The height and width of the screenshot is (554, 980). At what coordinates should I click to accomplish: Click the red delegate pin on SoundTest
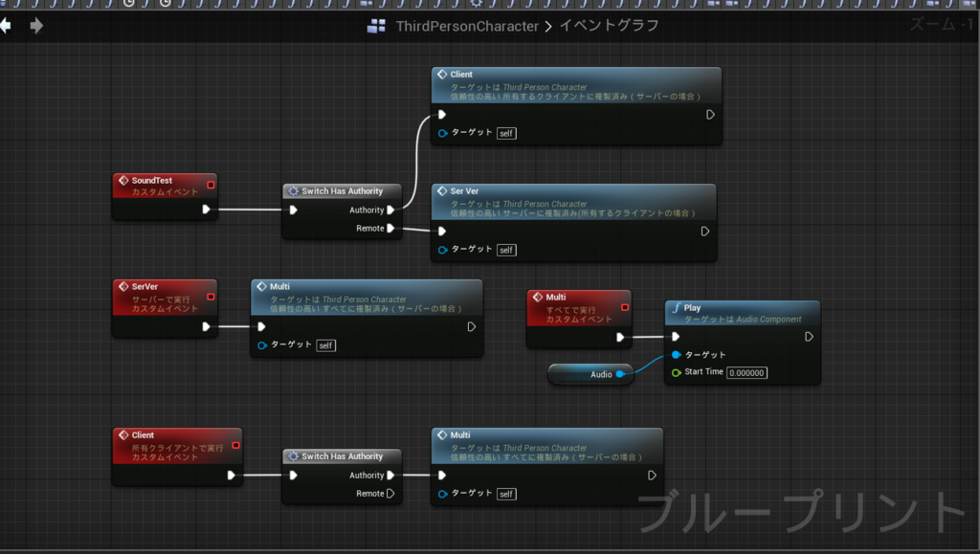[x=211, y=185]
